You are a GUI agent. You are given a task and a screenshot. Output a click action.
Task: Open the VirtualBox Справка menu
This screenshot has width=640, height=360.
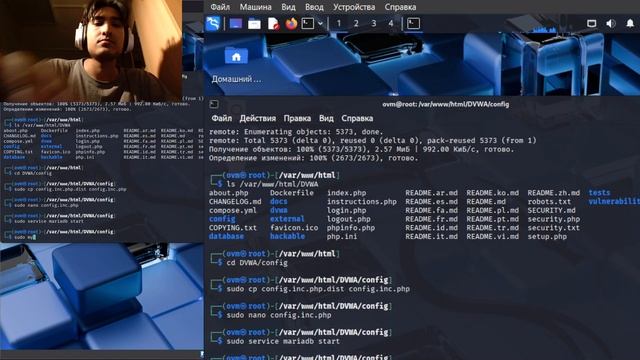click(400, 7)
